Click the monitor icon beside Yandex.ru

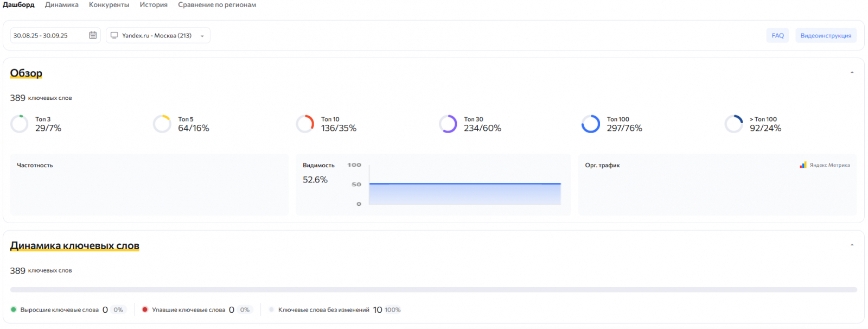(x=114, y=35)
